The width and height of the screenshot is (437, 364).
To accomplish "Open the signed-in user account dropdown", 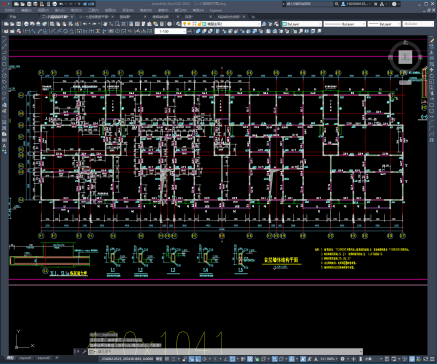I will point(355,4).
